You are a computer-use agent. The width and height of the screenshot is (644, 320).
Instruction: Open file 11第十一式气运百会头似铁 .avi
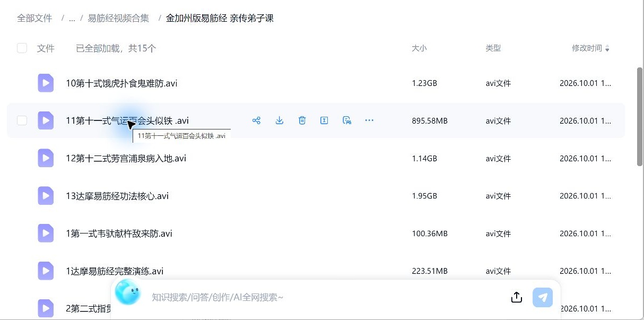point(127,121)
